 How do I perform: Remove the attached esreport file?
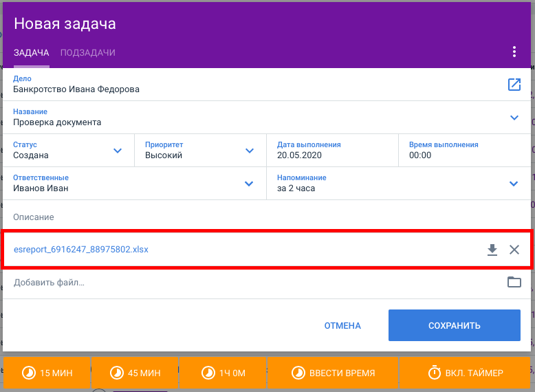(514, 250)
